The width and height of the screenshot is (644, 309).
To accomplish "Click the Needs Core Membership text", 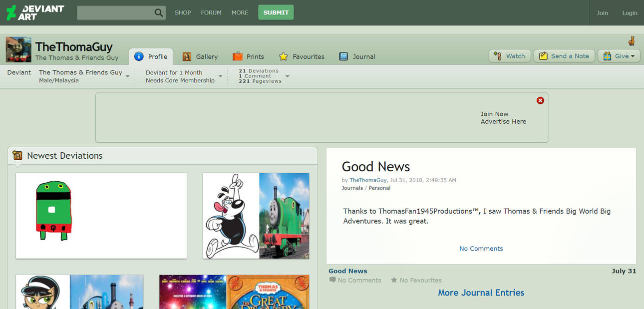I will [180, 80].
